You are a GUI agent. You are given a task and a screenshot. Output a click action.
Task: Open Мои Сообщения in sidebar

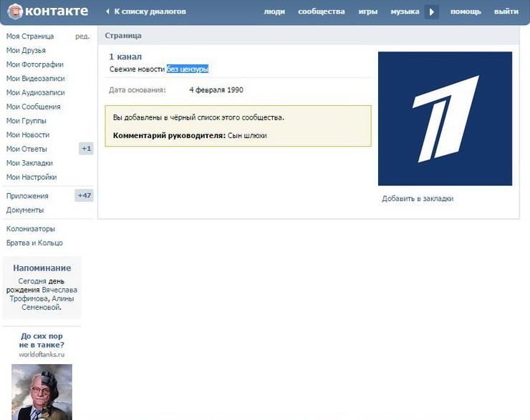pos(33,107)
